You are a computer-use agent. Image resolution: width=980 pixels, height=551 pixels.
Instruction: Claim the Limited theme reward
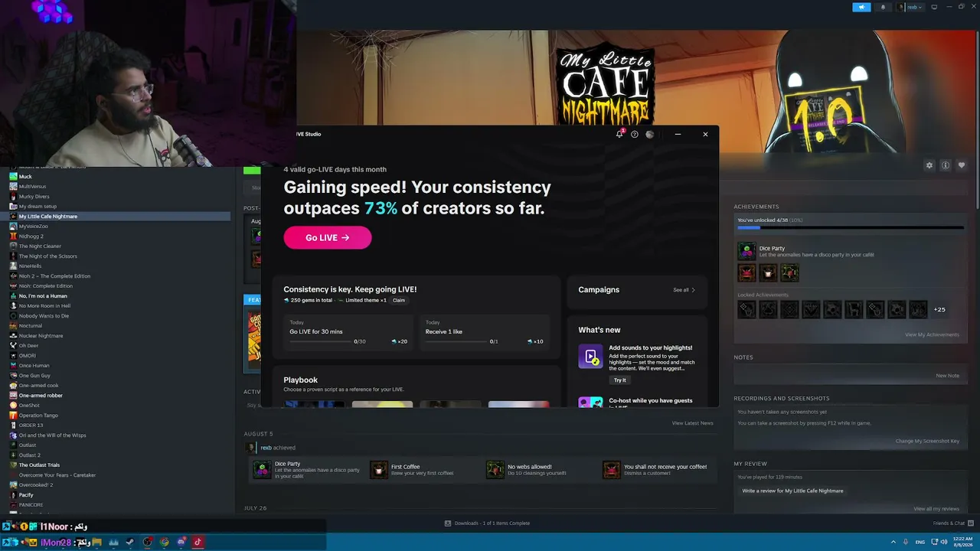pyautogui.click(x=399, y=300)
